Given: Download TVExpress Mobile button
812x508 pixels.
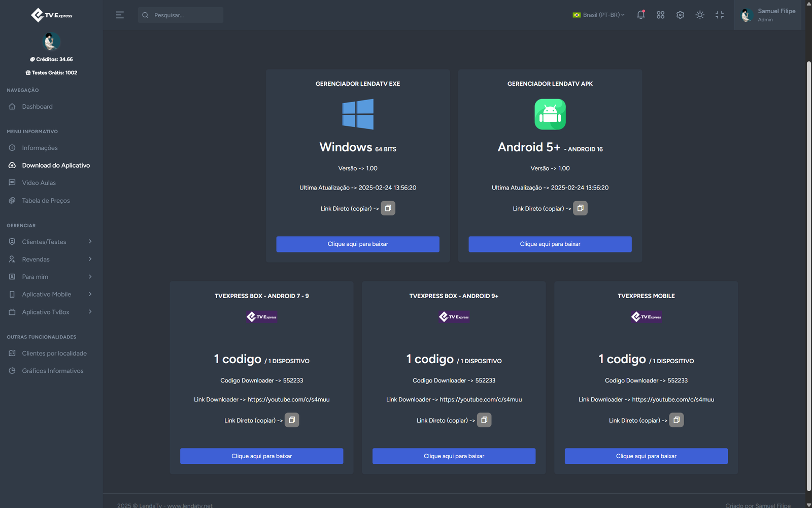Looking at the screenshot, I should [x=646, y=456].
